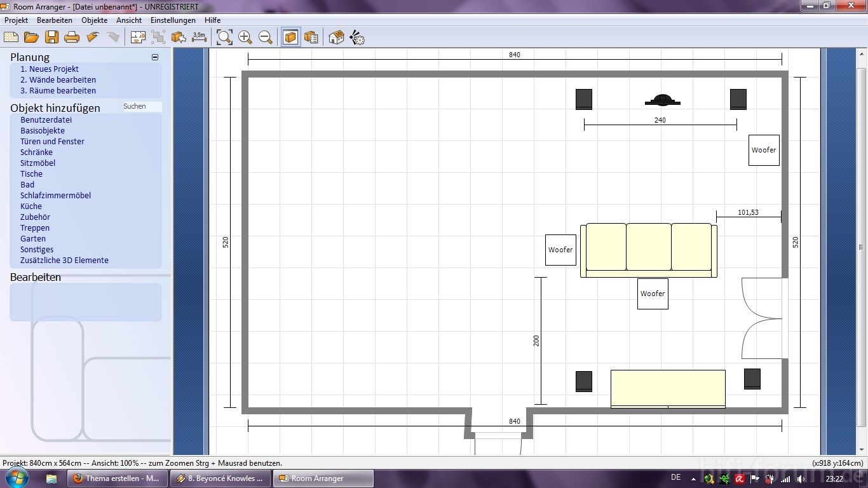This screenshot has height=488, width=868.
Task: Click Room Arranger taskbar button
Action: click(x=323, y=478)
